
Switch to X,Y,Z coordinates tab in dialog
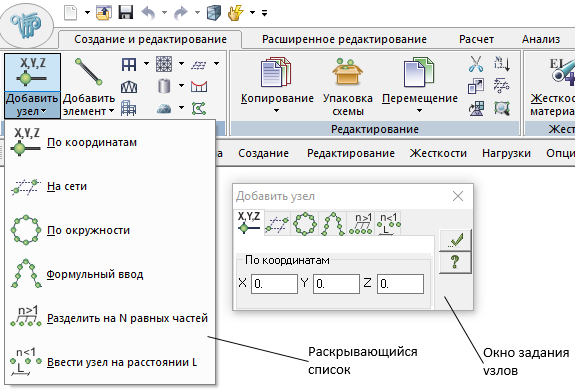point(248,223)
